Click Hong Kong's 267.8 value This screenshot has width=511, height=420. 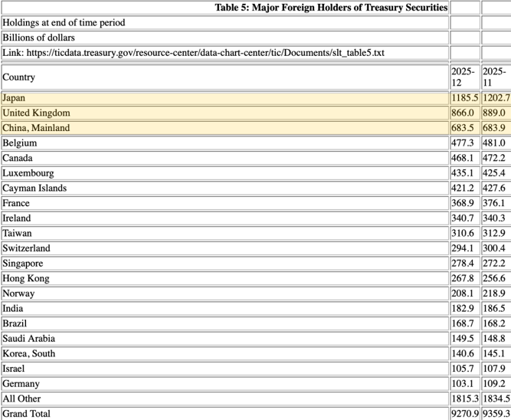(x=464, y=278)
